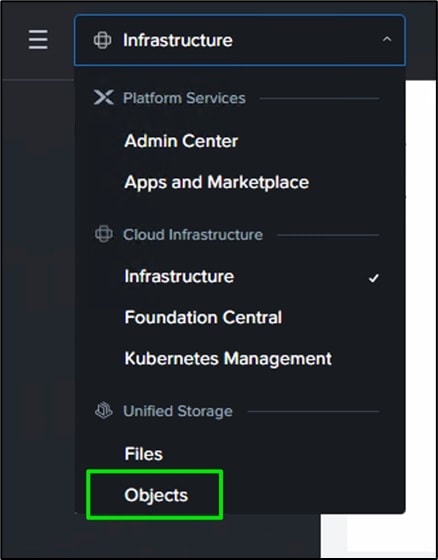The height and width of the screenshot is (560, 438).
Task: Click the Platform Services section header
Action: [x=184, y=98]
